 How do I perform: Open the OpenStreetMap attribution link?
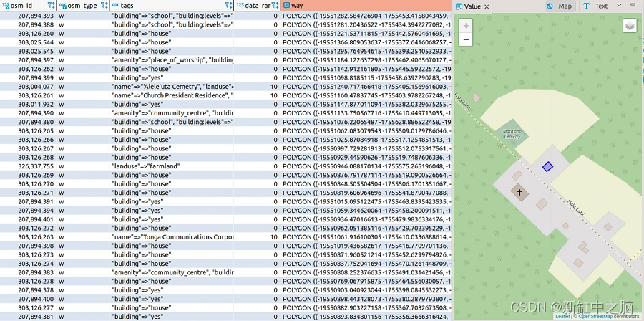(597, 317)
